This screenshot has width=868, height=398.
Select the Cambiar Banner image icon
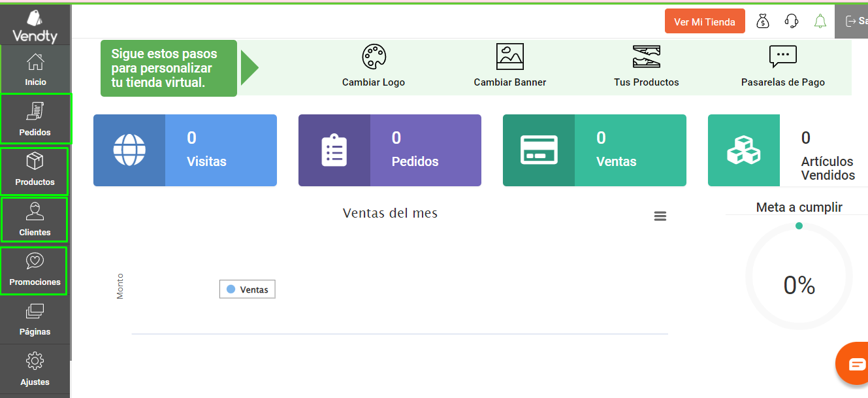[509, 56]
